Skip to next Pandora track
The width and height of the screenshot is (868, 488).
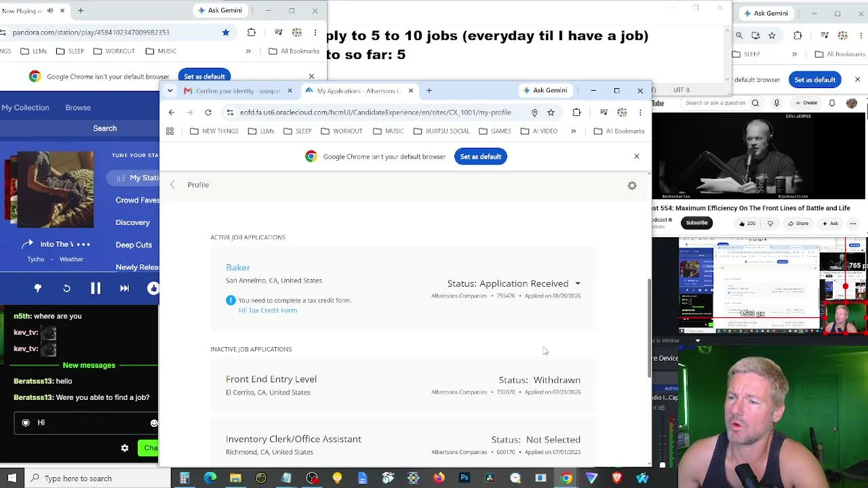click(x=124, y=288)
